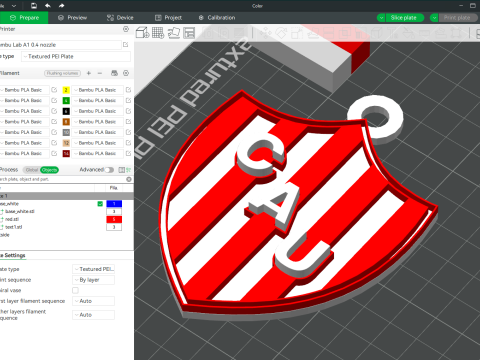Switch to the Device tab
The width and height of the screenshot is (480, 360).
120,18
